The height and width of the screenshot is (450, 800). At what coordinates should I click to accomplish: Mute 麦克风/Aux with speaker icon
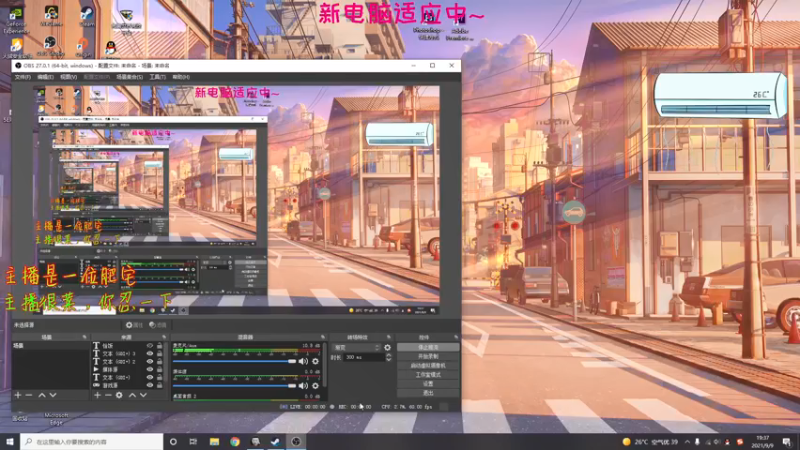point(303,361)
